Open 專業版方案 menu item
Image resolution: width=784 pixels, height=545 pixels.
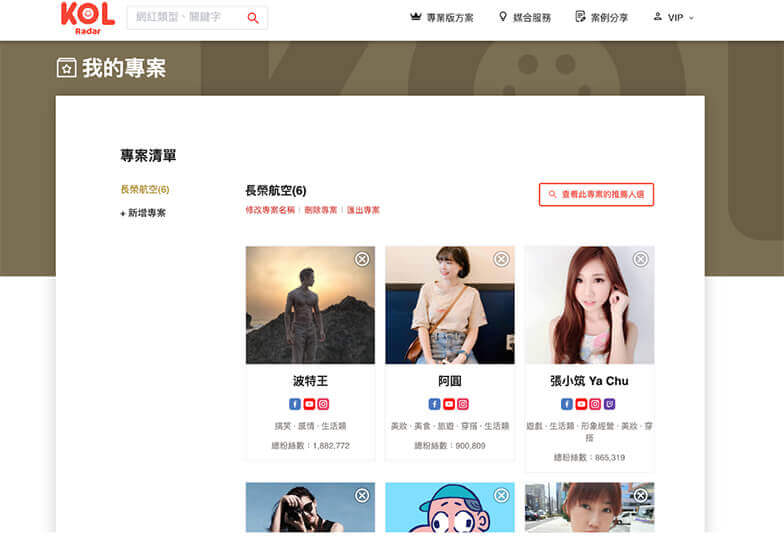[442, 18]
